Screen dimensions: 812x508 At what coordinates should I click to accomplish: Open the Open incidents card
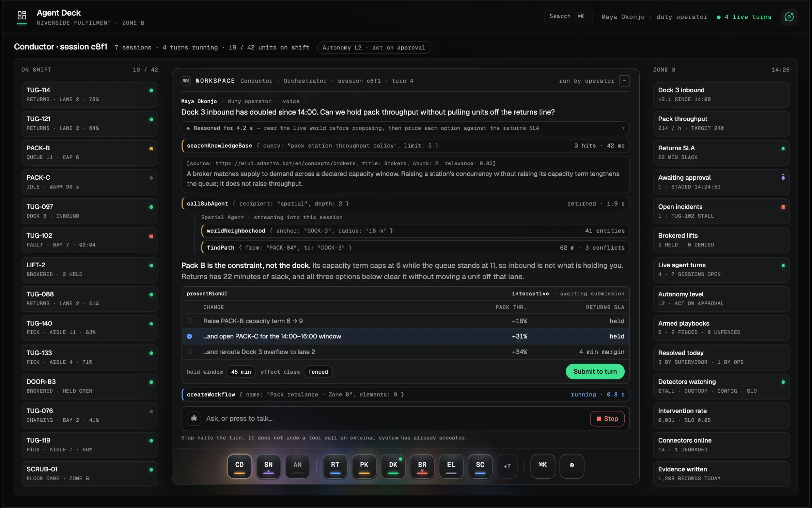721,211
